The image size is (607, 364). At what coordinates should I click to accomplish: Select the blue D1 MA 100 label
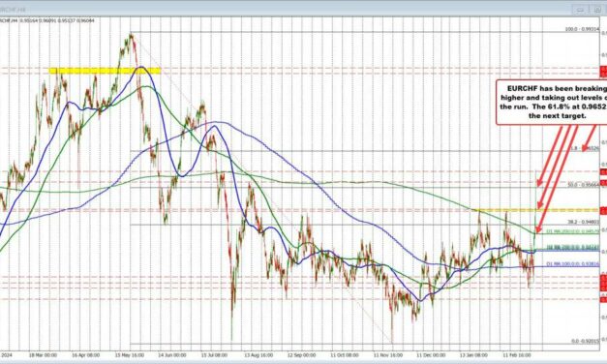[x=572, y=263]
